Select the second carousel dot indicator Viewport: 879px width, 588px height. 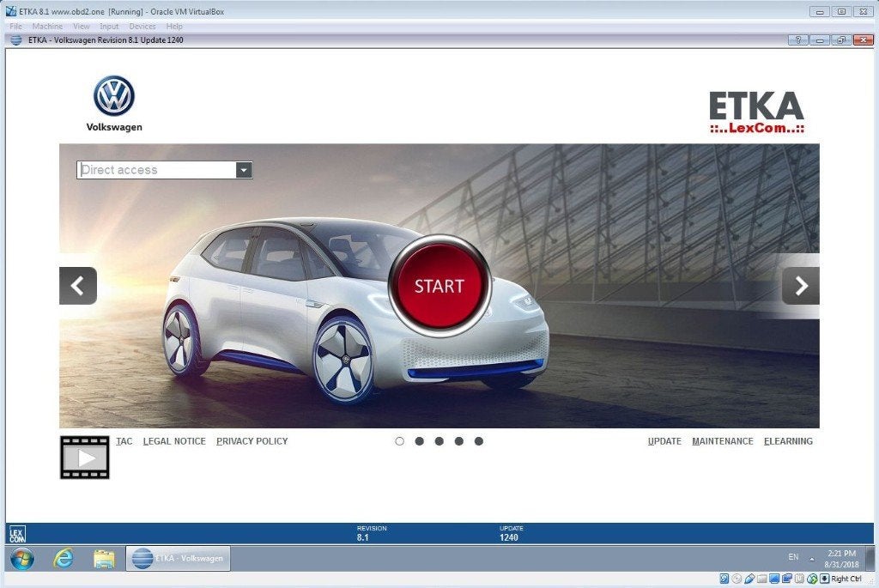point(419,441)
